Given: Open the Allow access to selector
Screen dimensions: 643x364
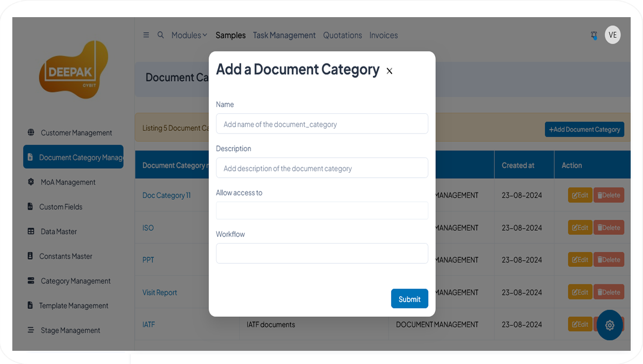Looking at the screenshot, I should click(x=322, y=210).
